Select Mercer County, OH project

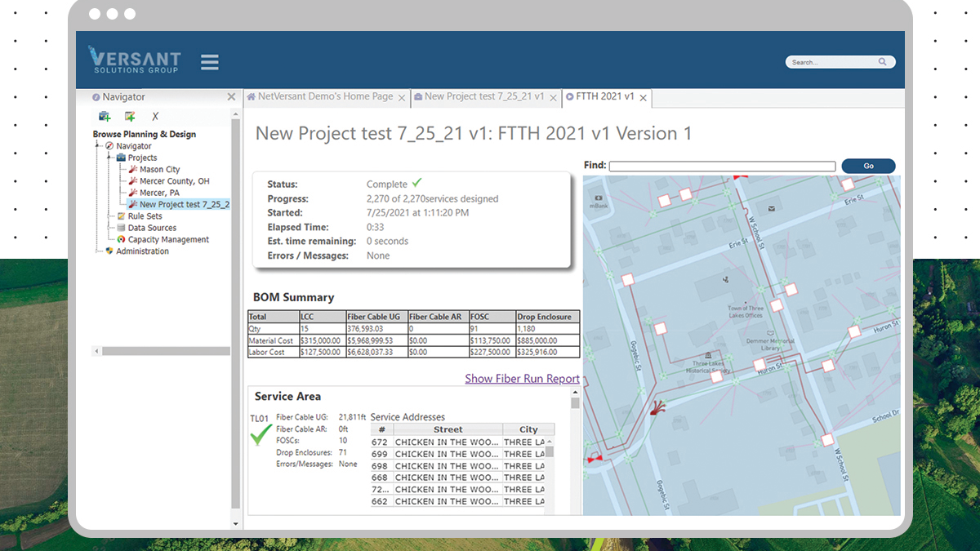[x=174, y=181]
